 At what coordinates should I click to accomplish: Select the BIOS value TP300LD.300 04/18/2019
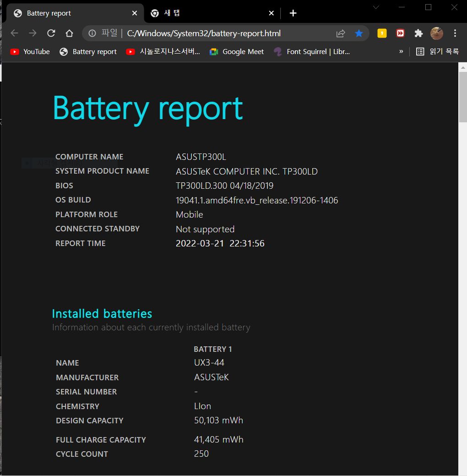click(x=224, y=186)
